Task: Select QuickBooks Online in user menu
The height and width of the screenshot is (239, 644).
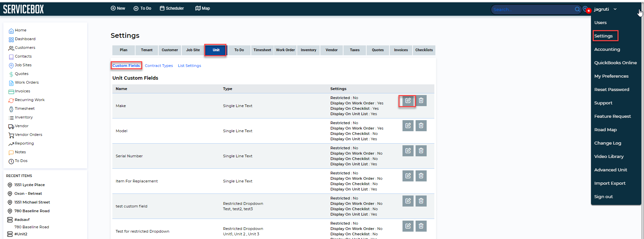Action: tap(615, 63)
